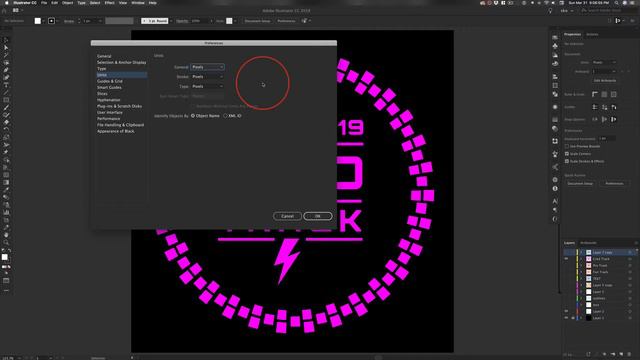This screenshot has width=640, height=360.
Task: Enable Use Preview Bounds checkbox
Action: pos(567,146)
